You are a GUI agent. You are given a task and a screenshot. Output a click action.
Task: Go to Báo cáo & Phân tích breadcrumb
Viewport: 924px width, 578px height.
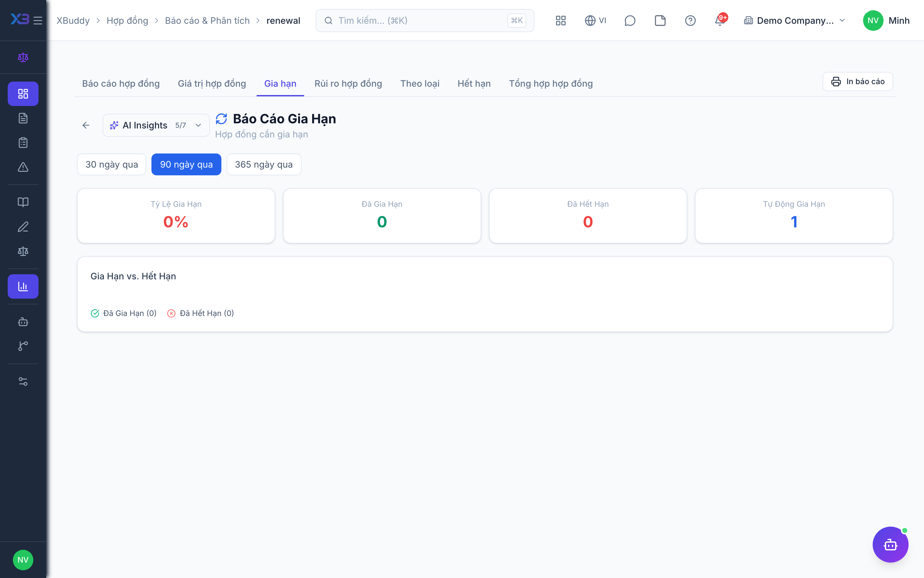(207, 20)
